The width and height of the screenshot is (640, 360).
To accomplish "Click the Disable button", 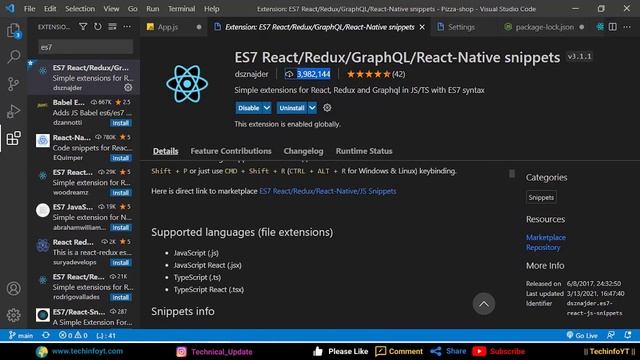I will click(249, 108).
